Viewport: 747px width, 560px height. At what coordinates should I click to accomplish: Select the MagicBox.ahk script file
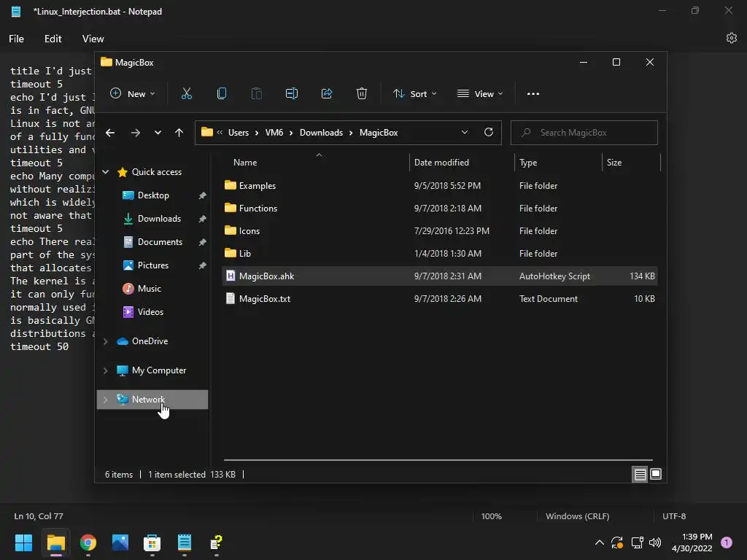pos(440,276)
